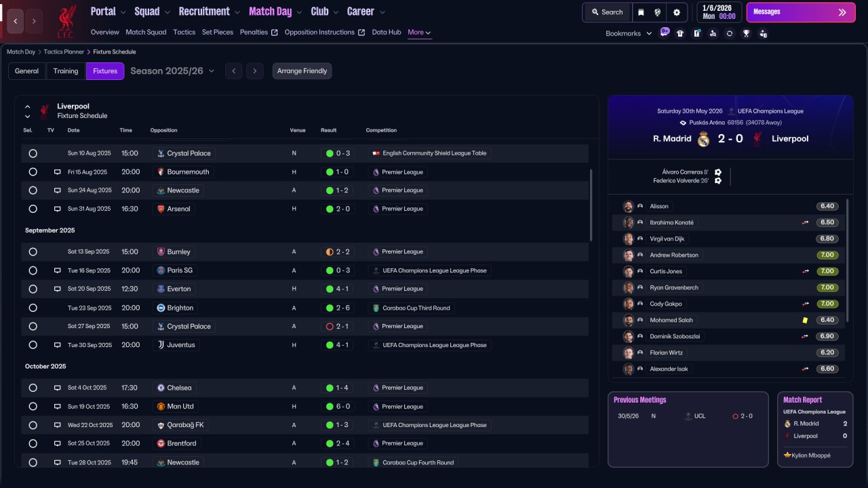This screenshot has height=488, width=868.
Task: Click Alisson's 6.40 rating value
Action: (x=827, y=206)
